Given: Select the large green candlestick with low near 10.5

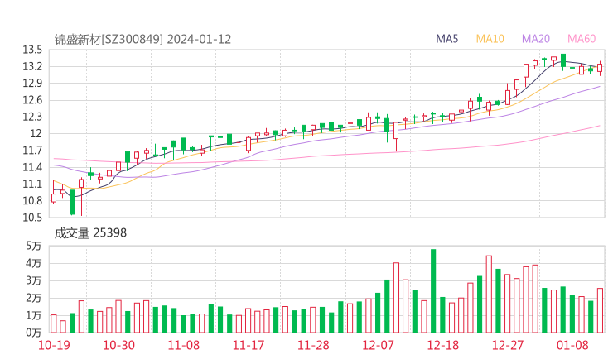Looking at the screenshot, I should [72, 202].
